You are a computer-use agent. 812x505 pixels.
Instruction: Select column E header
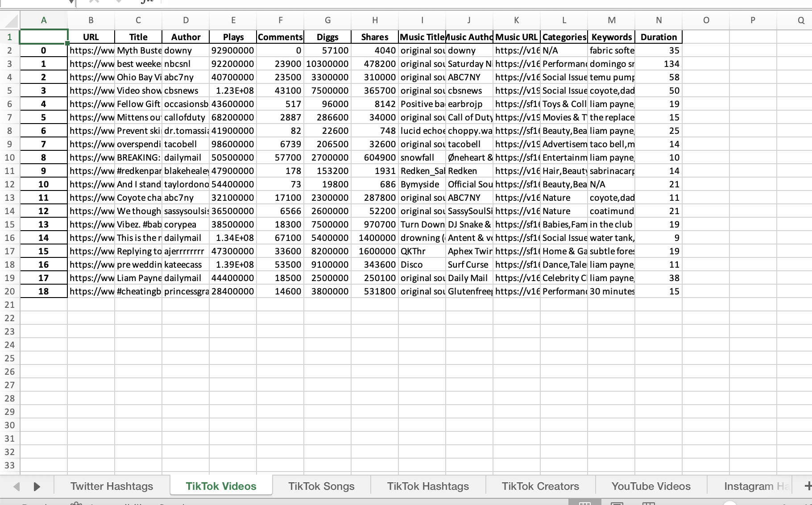coord(233,20)
